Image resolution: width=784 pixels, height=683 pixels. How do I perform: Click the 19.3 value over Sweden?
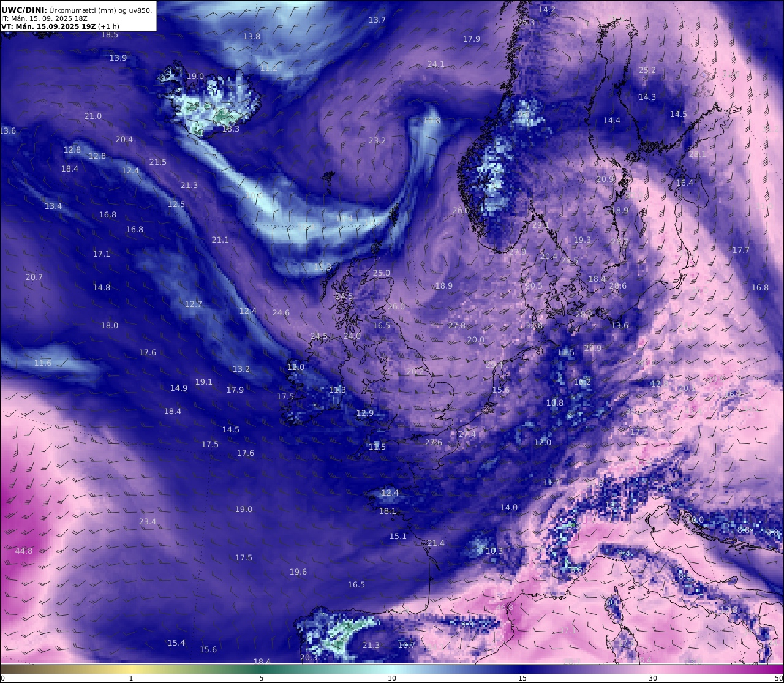[582, 240]
